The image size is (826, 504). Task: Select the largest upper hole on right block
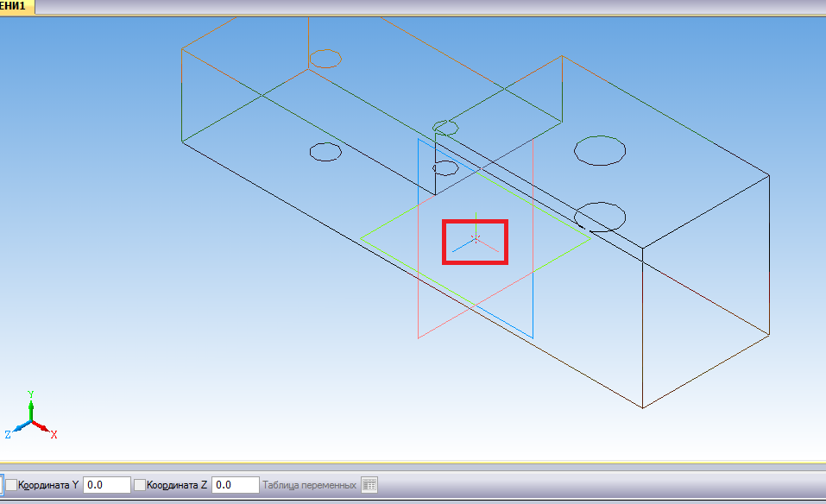(x=600, y=151)
